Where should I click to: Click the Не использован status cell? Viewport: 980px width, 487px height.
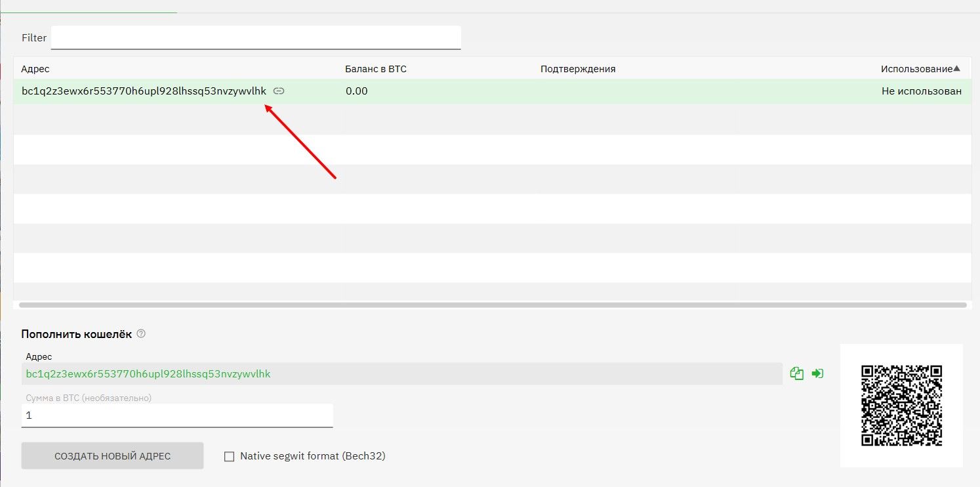pos(922,91)
